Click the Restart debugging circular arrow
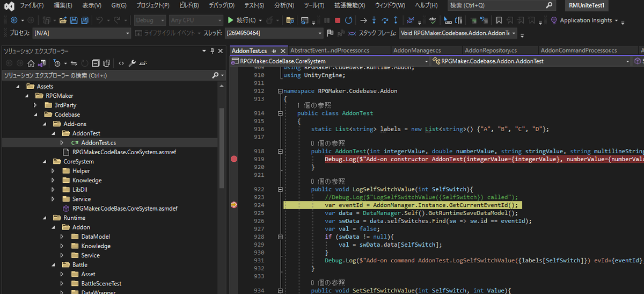 click(349, 20)
